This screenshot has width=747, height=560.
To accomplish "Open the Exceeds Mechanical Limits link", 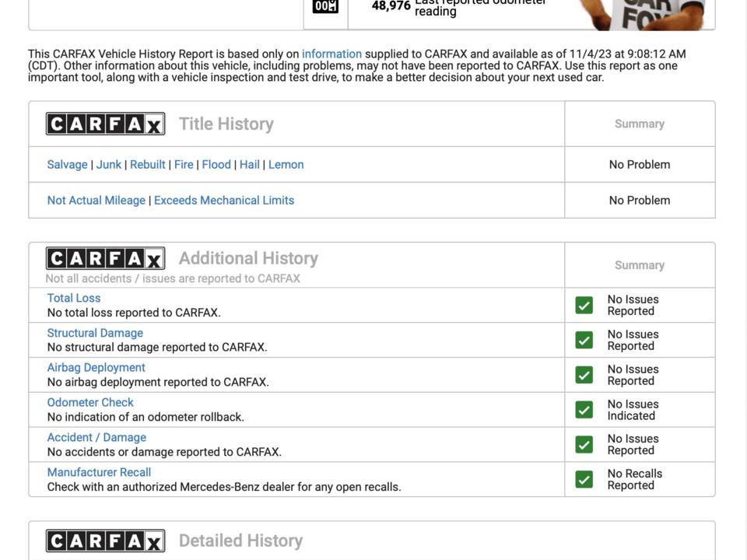I will click(x=224, y=201).
